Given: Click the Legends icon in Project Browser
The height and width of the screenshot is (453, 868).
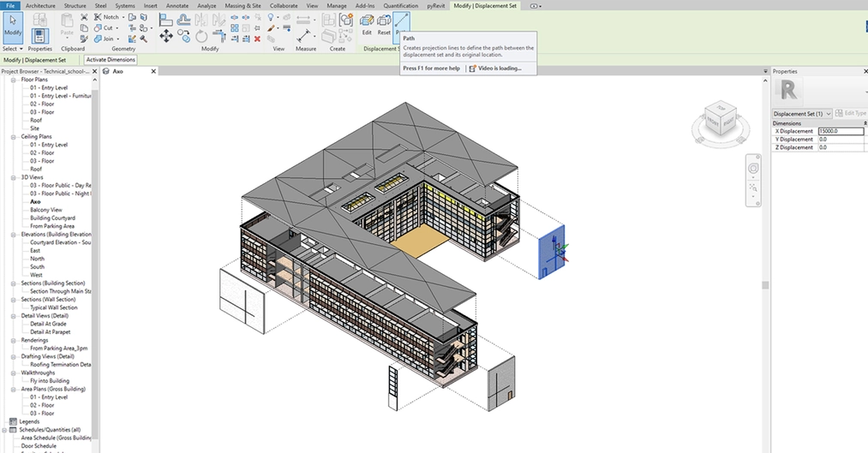Looking at the screenshot, I should (13, 421).
